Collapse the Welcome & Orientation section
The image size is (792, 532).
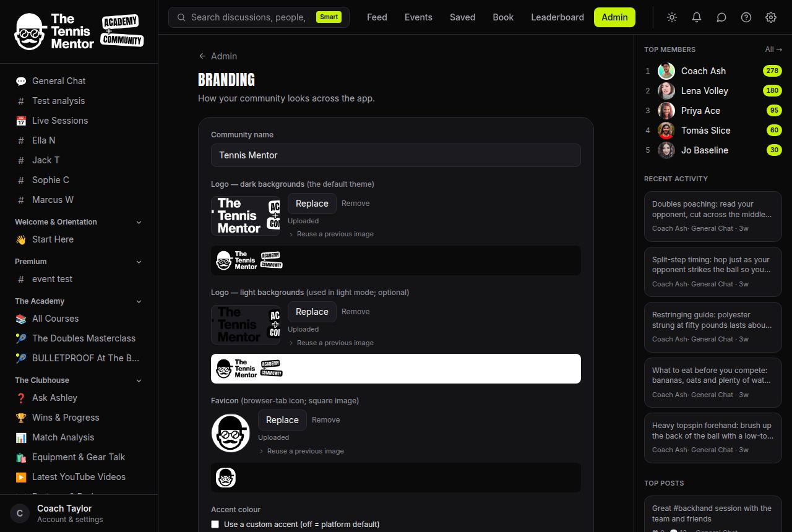click(139, 222)
